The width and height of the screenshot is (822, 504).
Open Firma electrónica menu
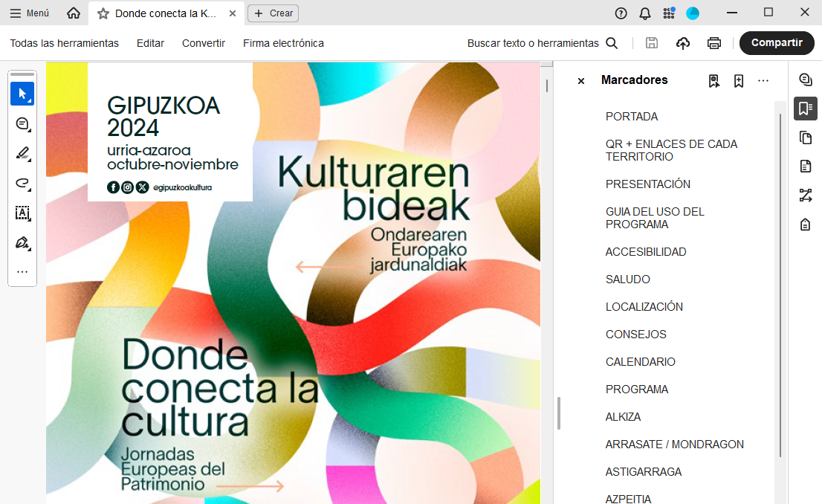[x=283, y=43]
